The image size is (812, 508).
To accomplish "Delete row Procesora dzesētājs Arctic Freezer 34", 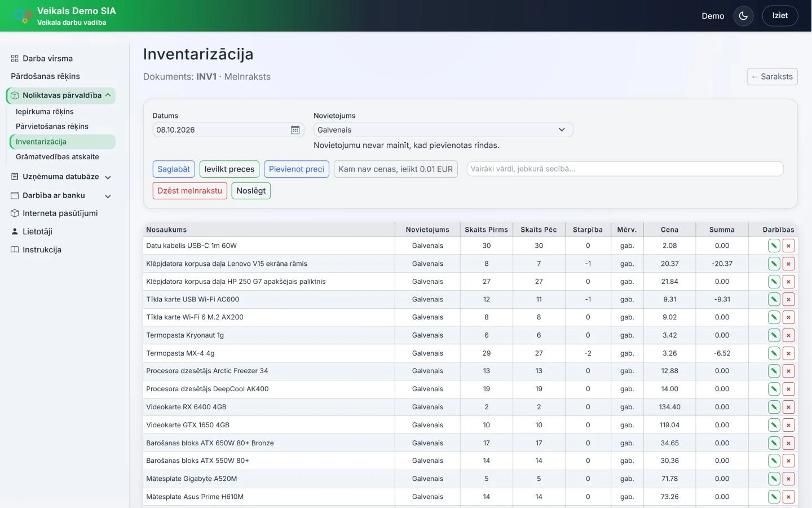I will pos(788,371).
